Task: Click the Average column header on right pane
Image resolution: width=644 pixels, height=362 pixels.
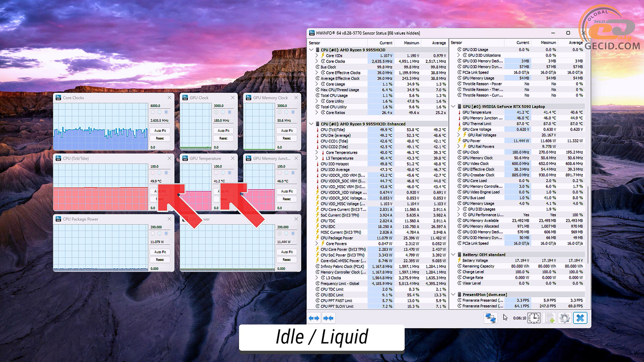Action: tap(575, 43)
